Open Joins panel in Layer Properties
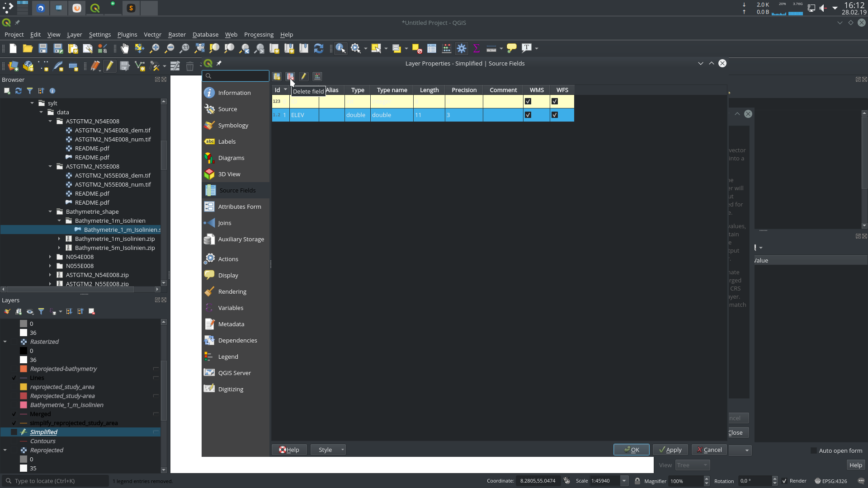 [224, 222]
